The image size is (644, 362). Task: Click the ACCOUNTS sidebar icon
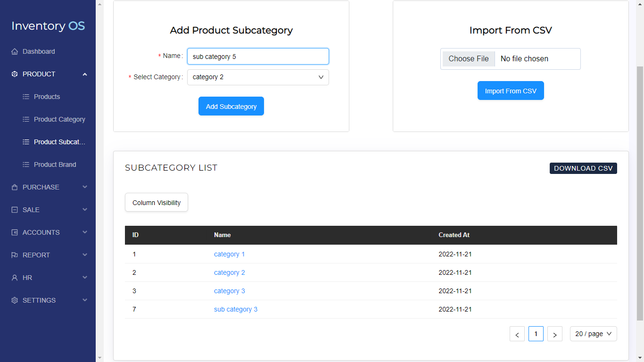point(15,232)
